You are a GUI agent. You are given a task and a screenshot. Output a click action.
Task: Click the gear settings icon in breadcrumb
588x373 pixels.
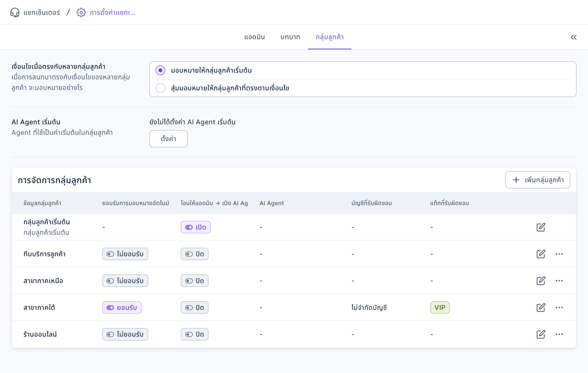pos(81,12)
